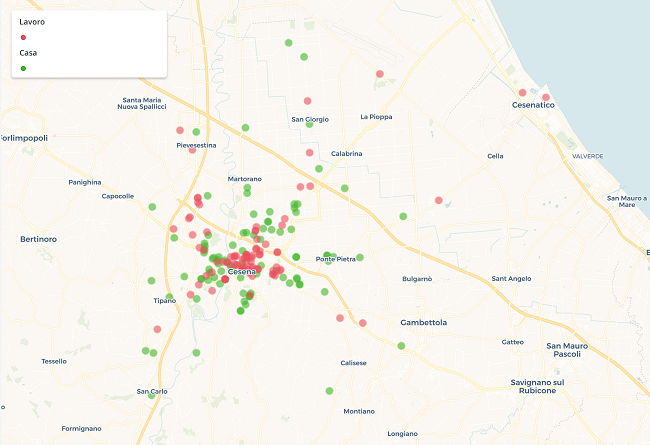The width and height of the screenshot is (650, 445).
Task: Toggle the Lavoro legend label
Action: click(31, 21)
